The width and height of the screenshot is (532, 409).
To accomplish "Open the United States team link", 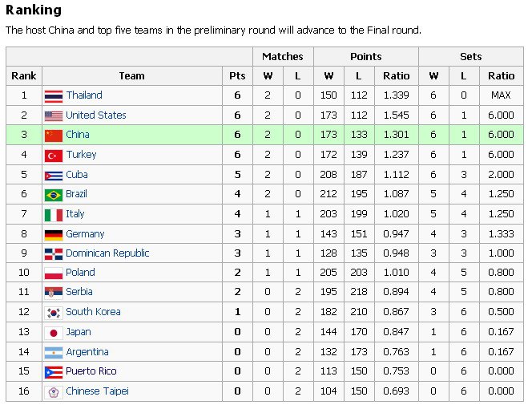I will (96, 115).
